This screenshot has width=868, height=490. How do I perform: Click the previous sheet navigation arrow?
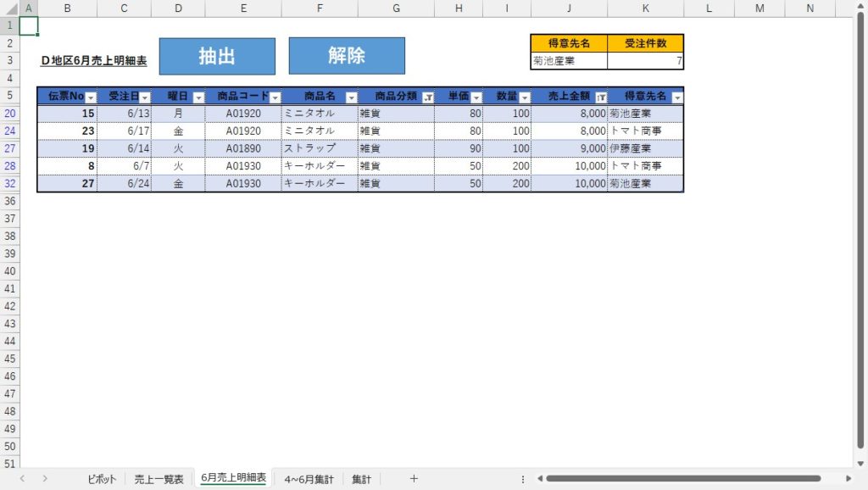tap(22, 479)
